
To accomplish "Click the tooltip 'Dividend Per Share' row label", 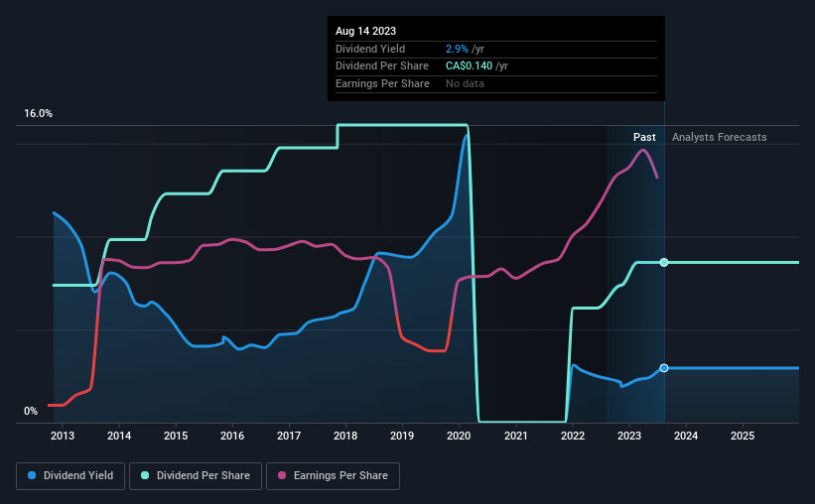I will [382, 66].
